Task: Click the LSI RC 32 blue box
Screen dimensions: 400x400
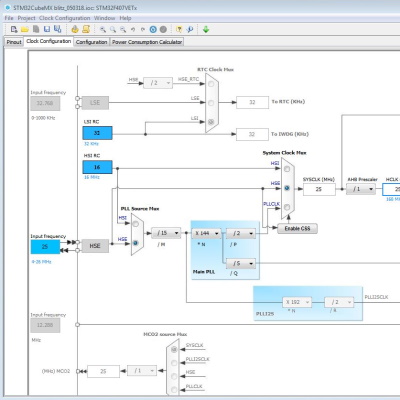Action: 97,133
